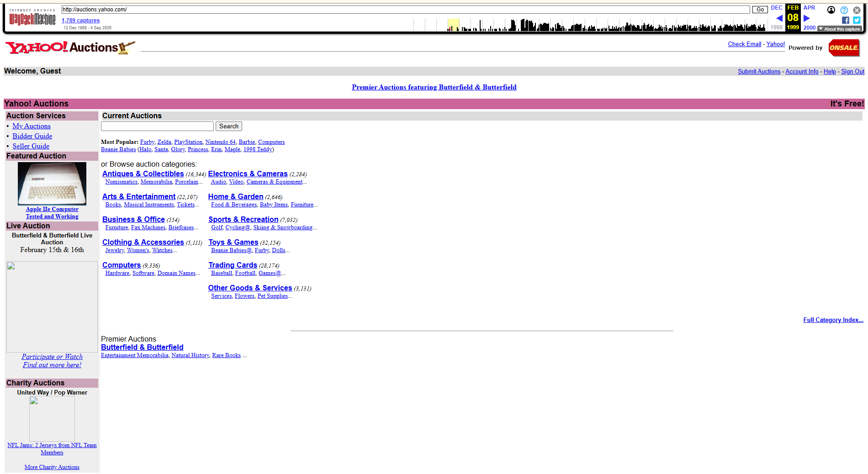Open the Zelda popular search
Image resolution: width=868 pixels, height=474 pixels.
[164, 142]
